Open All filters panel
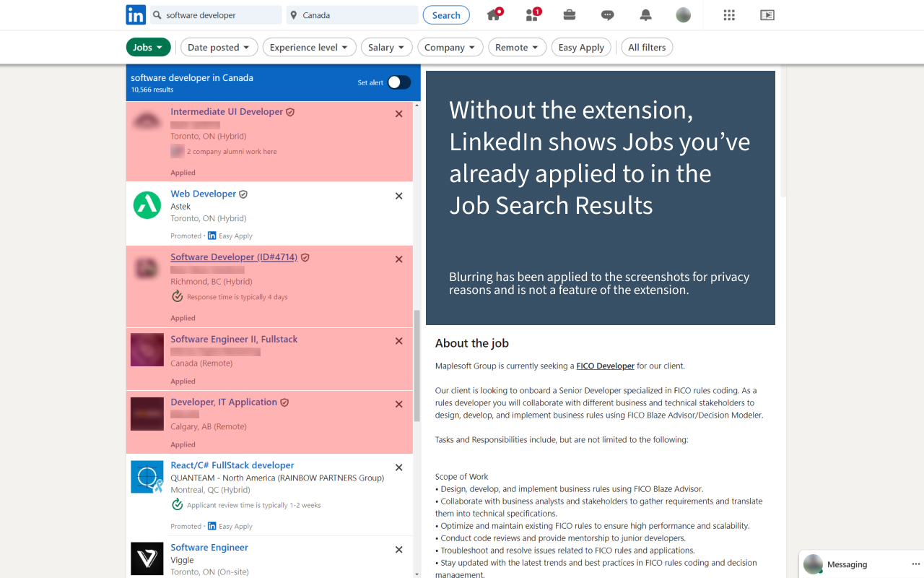 [x=647, y=48]
